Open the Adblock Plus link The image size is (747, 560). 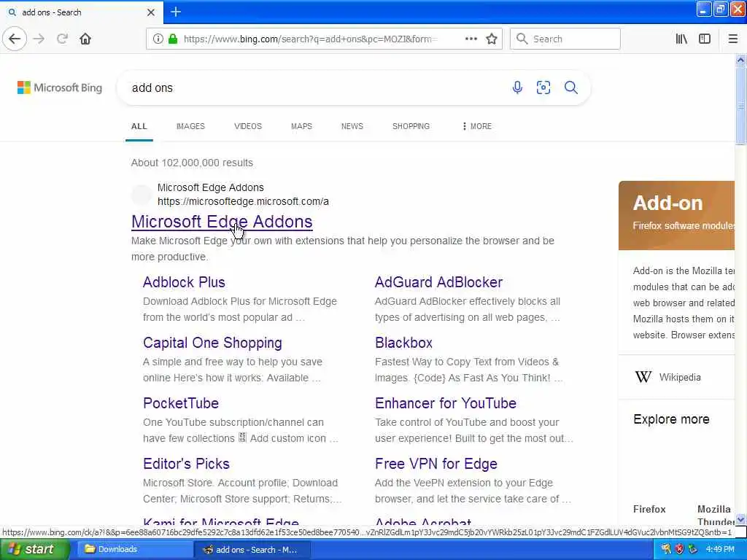click(x=184, y=282)
